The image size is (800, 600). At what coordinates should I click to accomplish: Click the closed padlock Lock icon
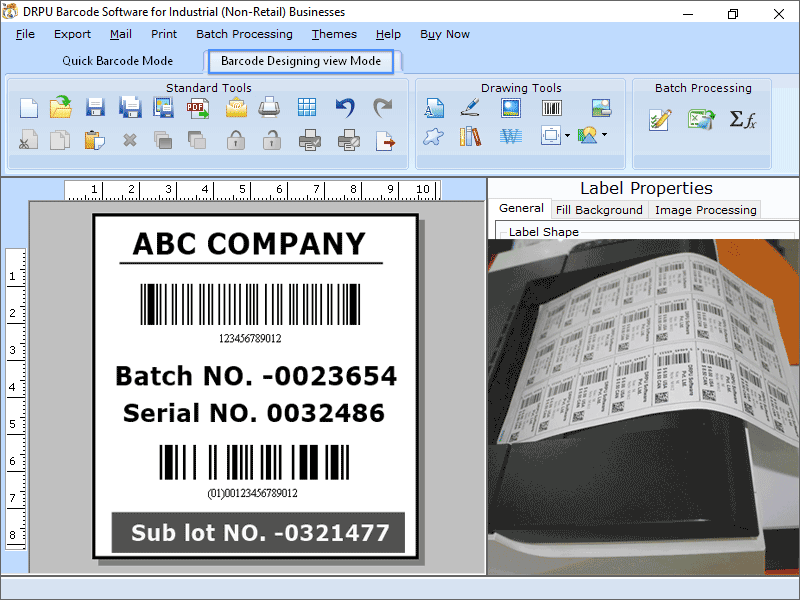click(236, 140)
